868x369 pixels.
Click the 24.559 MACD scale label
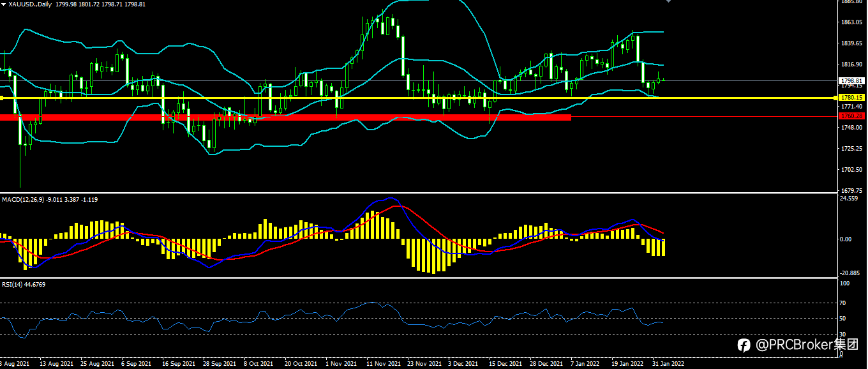849,199
